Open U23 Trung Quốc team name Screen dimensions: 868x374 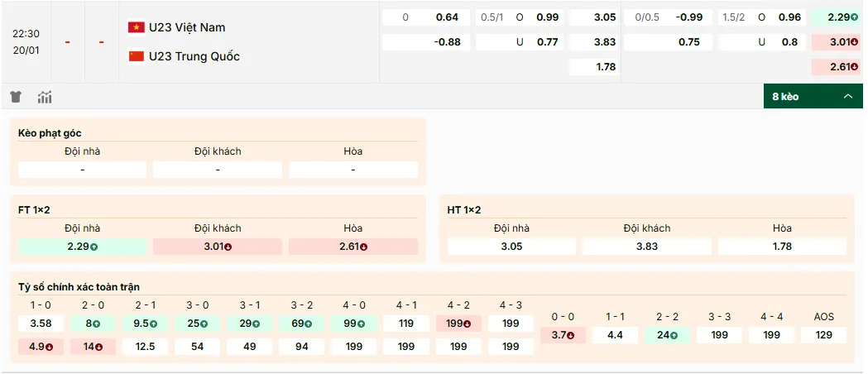[x=194, y=56]
